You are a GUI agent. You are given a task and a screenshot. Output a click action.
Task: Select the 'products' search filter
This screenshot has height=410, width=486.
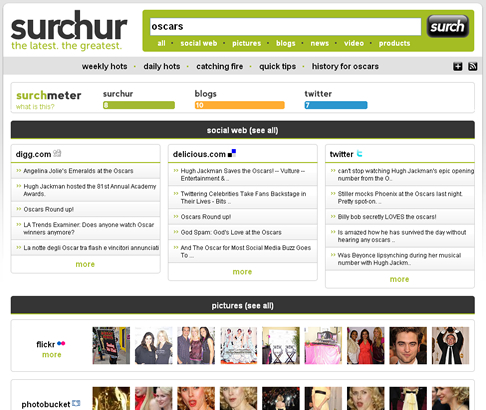pos(394,43)
